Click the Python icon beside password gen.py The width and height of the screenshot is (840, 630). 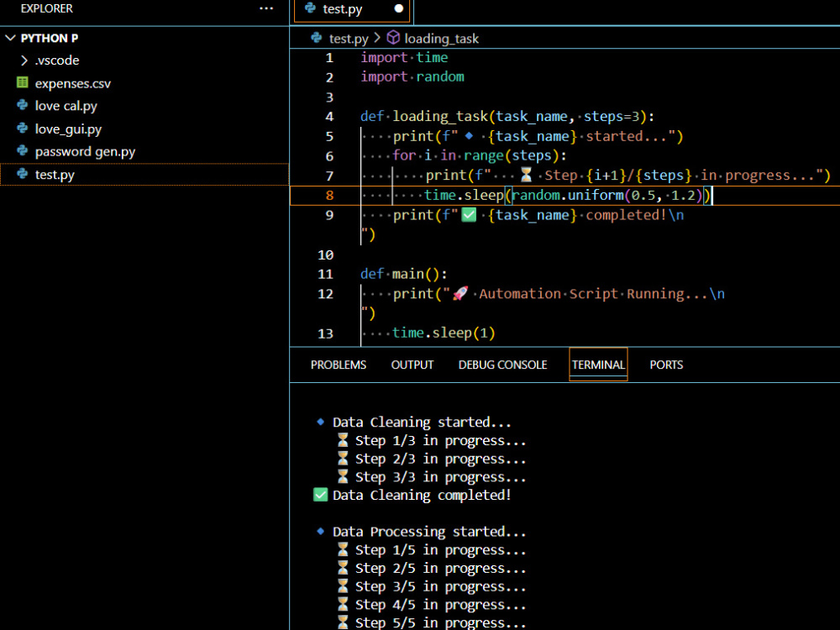point(23,150)
